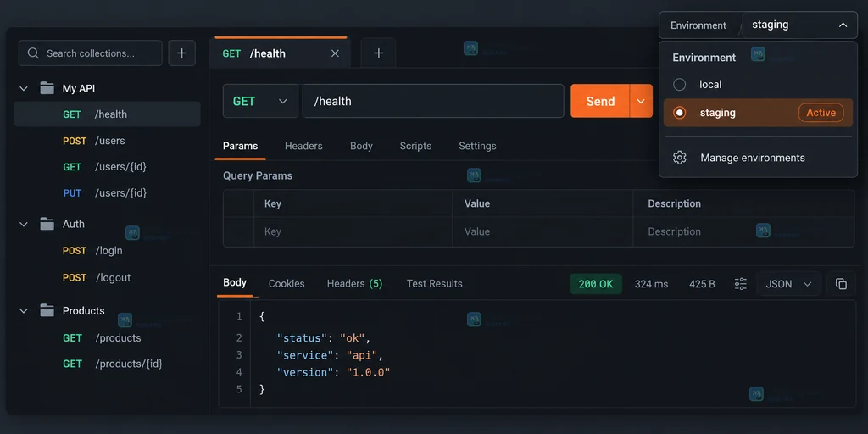868x434 pixels.
Task: Click the "service": "api" line
Action: 330,355
